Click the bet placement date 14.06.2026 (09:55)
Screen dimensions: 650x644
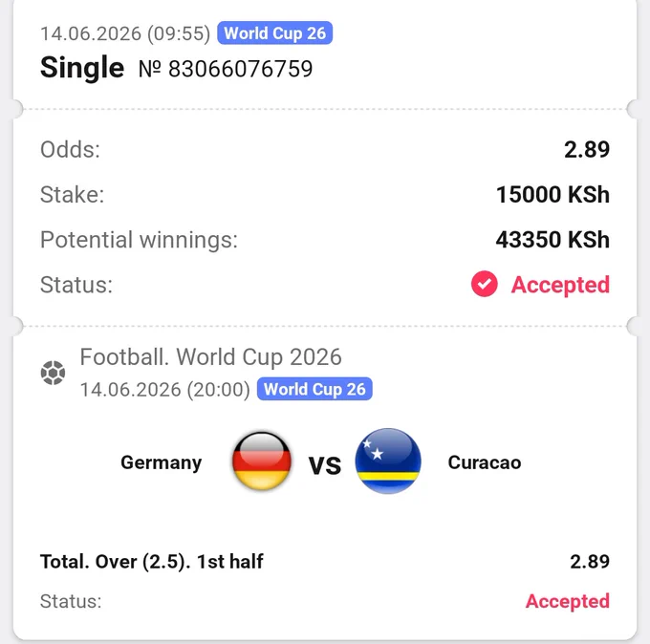[x=125, y=33]
